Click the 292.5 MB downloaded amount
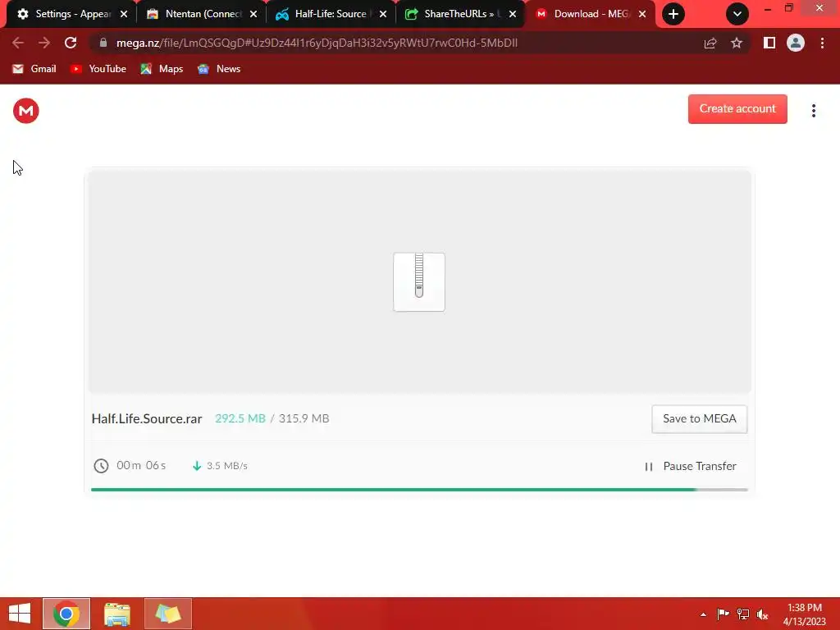Image resolution: width=840 pixels, height=630 pixels. coord(240,419)
